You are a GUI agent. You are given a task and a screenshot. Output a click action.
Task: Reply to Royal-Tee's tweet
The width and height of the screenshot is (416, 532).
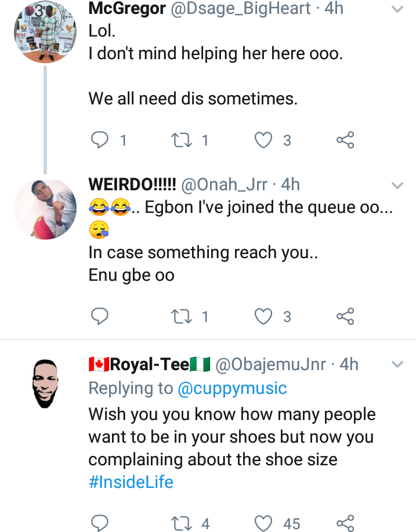click(101, 523)
